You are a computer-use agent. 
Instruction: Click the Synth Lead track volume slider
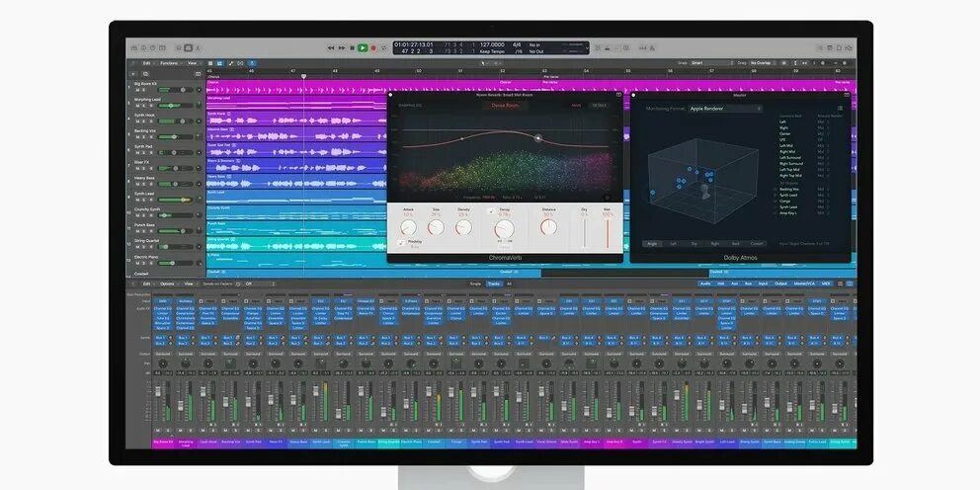(176, 200)
